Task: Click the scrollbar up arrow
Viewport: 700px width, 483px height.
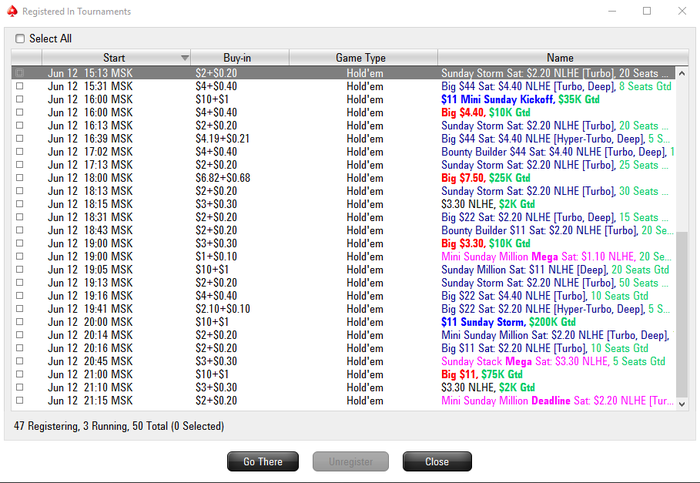Action: 682,73
